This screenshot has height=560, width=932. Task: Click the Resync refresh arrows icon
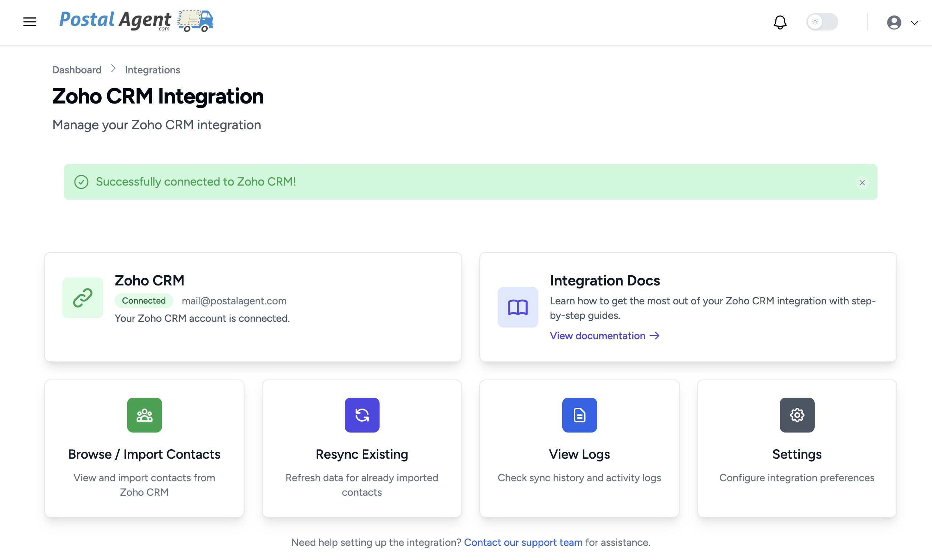tap(361, 415)
